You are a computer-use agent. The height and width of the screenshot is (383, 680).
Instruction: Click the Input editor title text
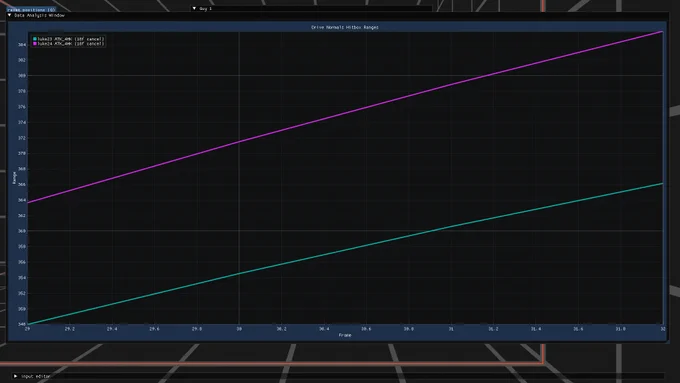[x=36, y=376]
